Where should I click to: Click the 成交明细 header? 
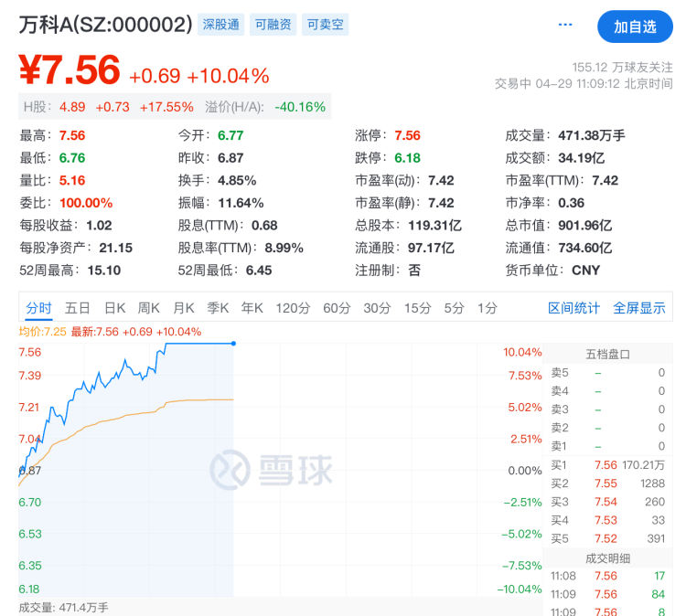[607, 558]
